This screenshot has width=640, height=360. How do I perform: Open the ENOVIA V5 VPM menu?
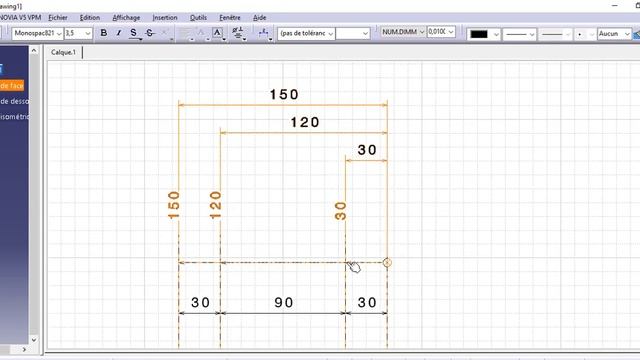(x=20, y=18)
